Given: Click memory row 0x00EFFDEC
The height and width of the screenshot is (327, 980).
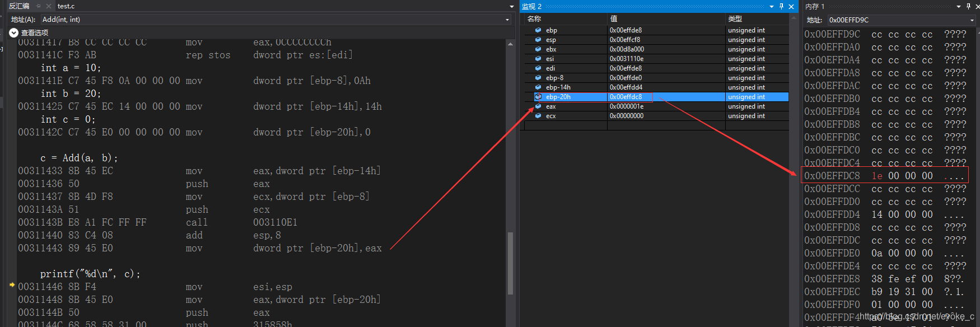Looking at the screenshot, I should 885,292.
